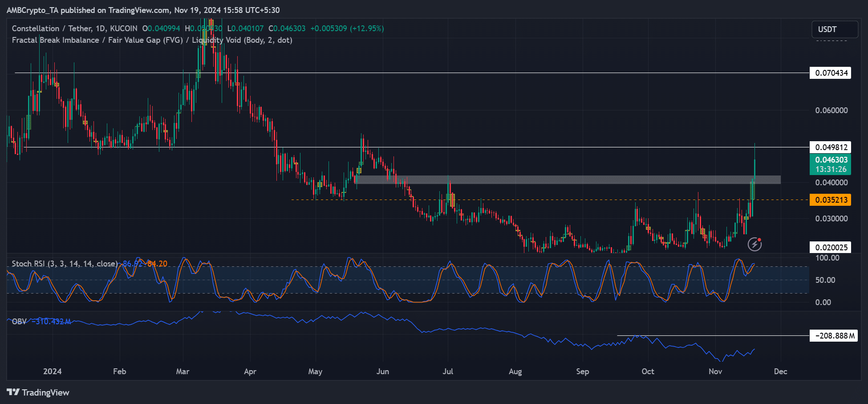Click the 50.00 Stoch RSI axis value
The height and width of the screenshot is (404, 868).
[x=825, y=280]
